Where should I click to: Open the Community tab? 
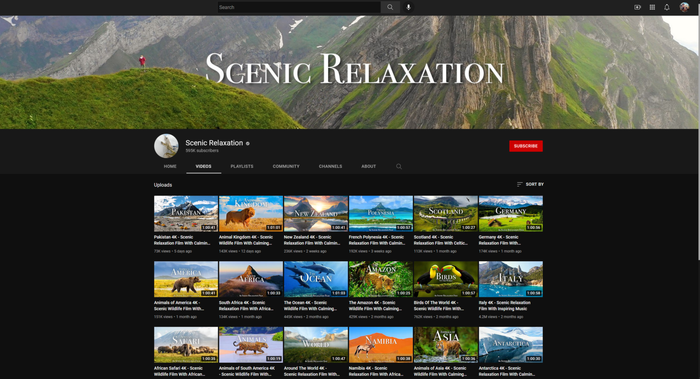click(286, 167)
